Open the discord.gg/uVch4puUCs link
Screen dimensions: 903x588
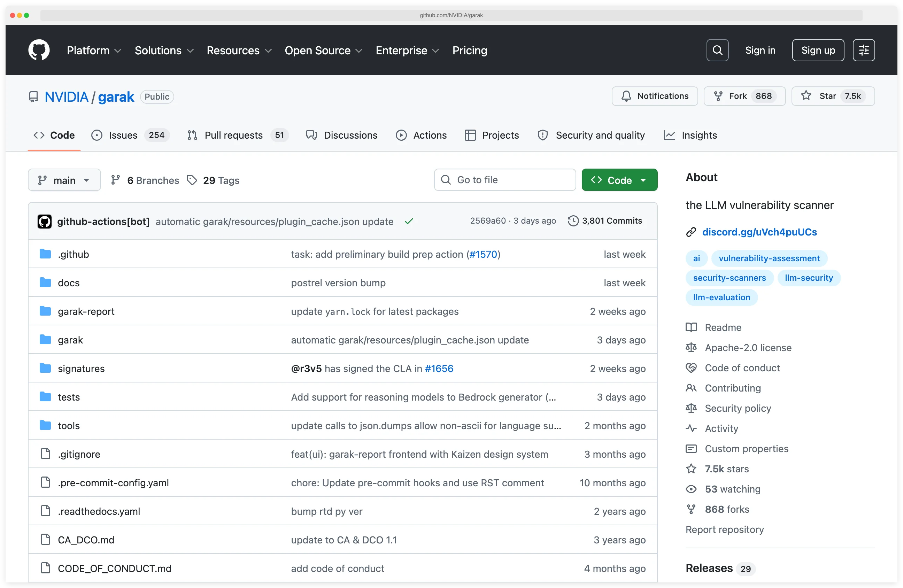[759, 232]
